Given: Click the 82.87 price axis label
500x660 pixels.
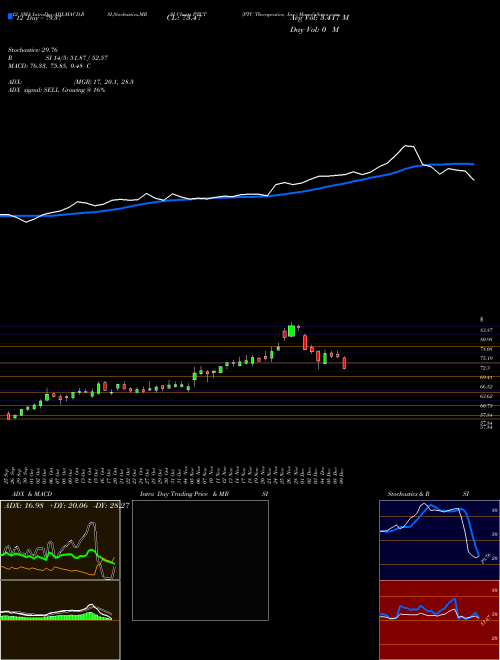Looking at the screenshot, I should click(486, 331).
